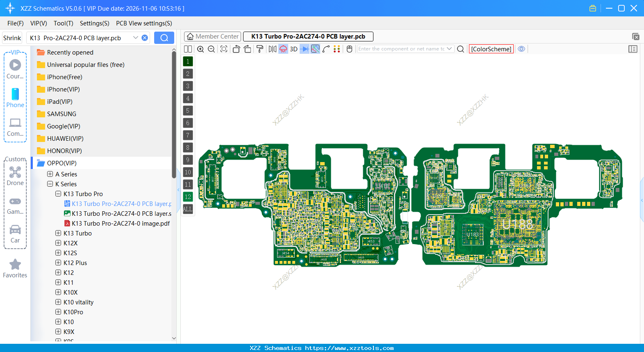This screenshot has width=644, height=352.
Task: Close the document with the top-right X-box icon
Action: [x=636, y=37]
